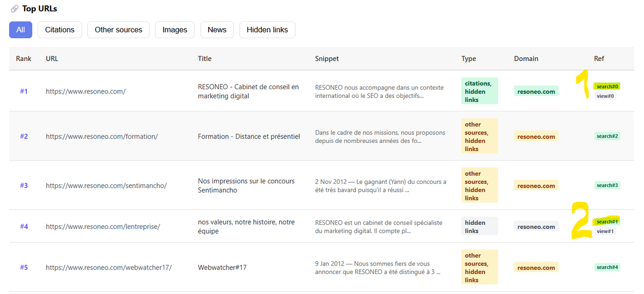Open the resoneo.com/webwatcher17/ URL
The width and height of the screenshot is (644, 294).
click(x=109, y=267)
